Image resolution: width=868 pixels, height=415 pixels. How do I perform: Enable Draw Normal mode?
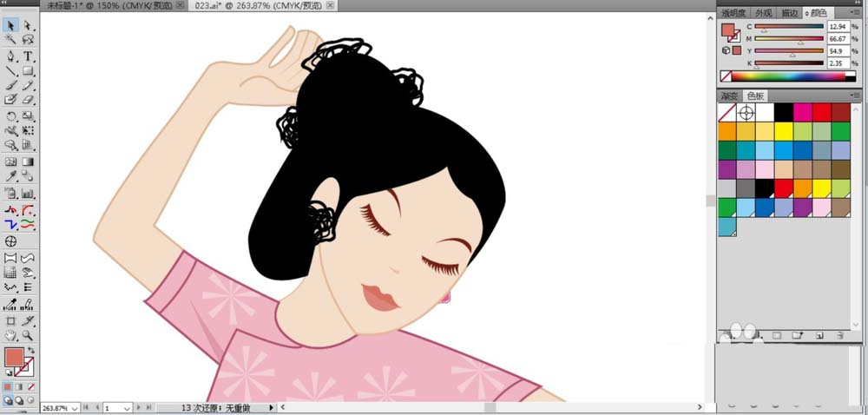pos(9,400)
